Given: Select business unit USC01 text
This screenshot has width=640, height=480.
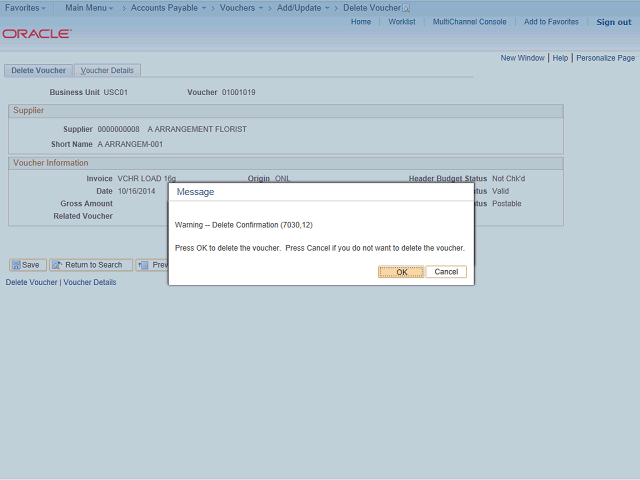Looking at the screenshot, I should pos(116,92).
